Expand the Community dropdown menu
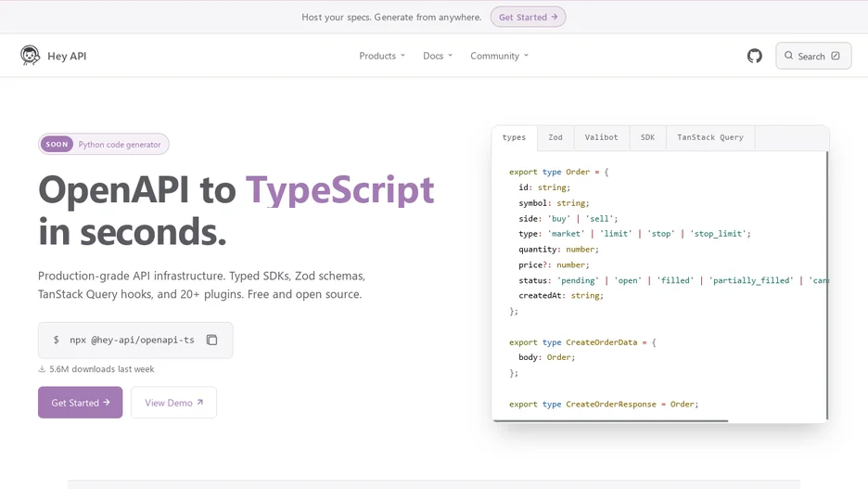The height and width of the screenshot is (489, 868). pos(499,56)
